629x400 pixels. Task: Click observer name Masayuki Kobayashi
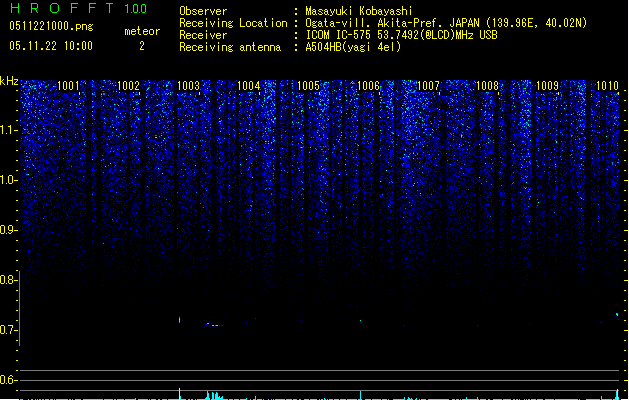click(359, 11)
